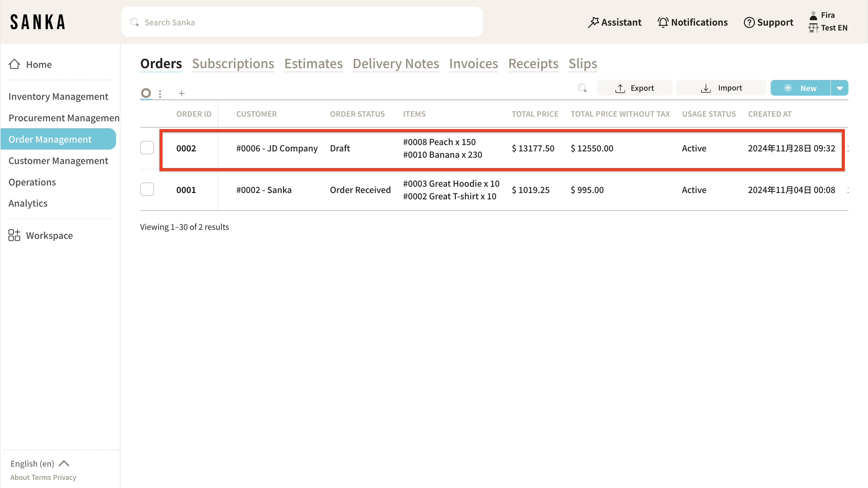
Task: Focus the Search Sanka input field
Action: click(x=302, y=22)
